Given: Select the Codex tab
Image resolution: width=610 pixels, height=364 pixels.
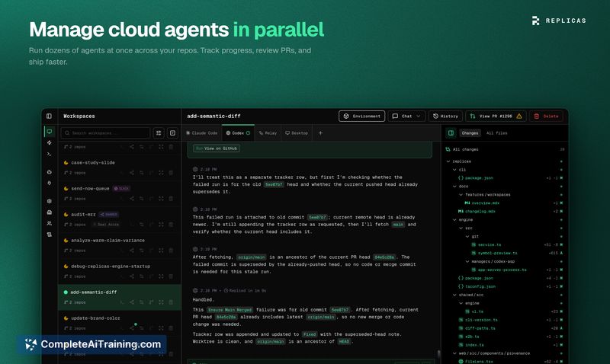Looking at the screenshot, I should 238,133.
